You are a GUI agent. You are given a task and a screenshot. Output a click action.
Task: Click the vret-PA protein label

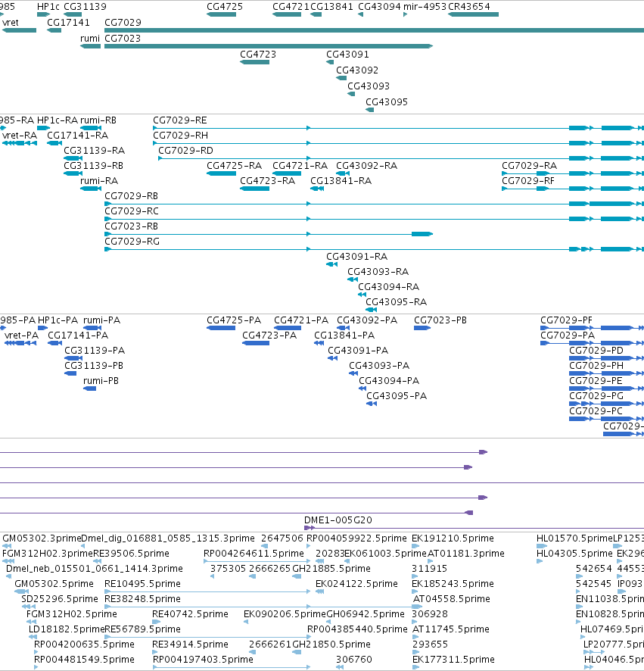[21, 335]
